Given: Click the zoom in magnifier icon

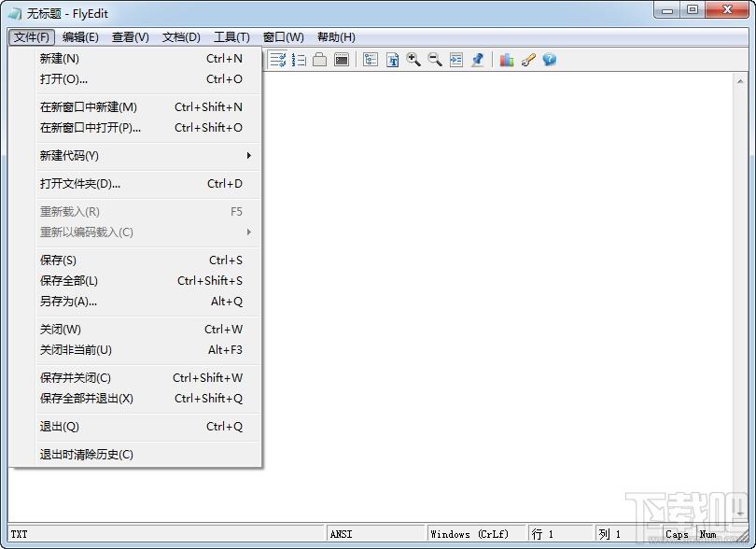Looking at the screenshot, I should (x=413, y=60).
